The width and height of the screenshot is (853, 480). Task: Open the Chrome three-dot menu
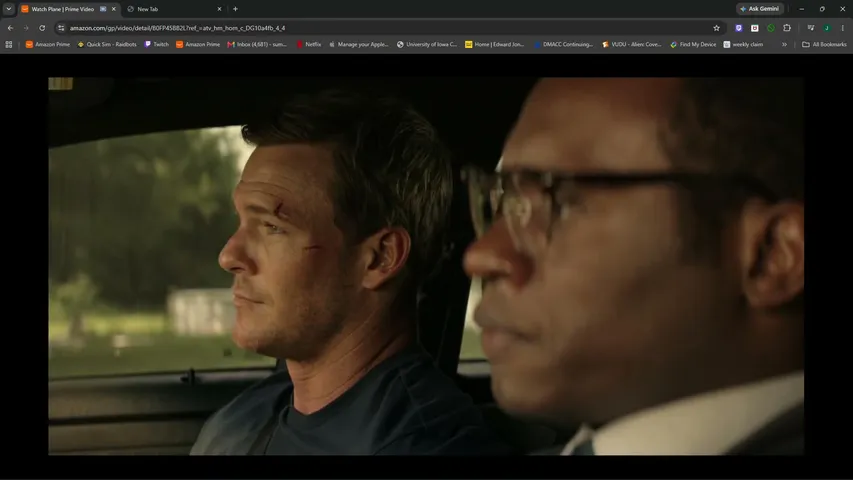[x=843, y=28]
